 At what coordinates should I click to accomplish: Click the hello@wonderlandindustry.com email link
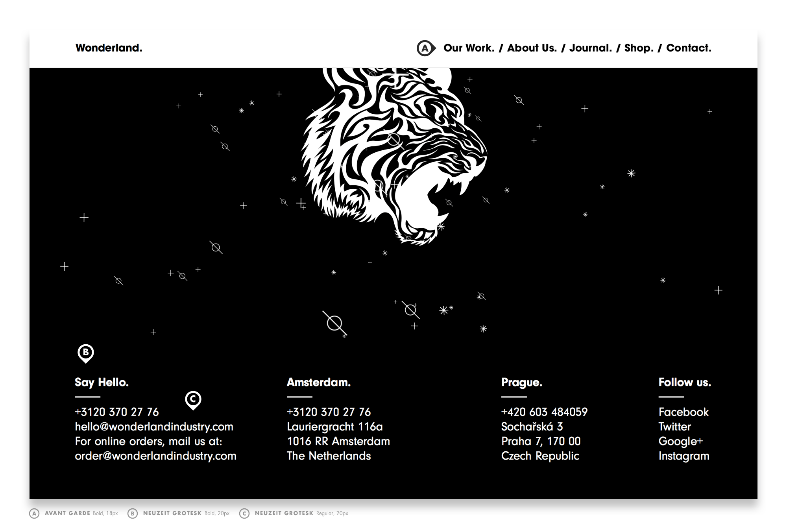tap(154, 427)
